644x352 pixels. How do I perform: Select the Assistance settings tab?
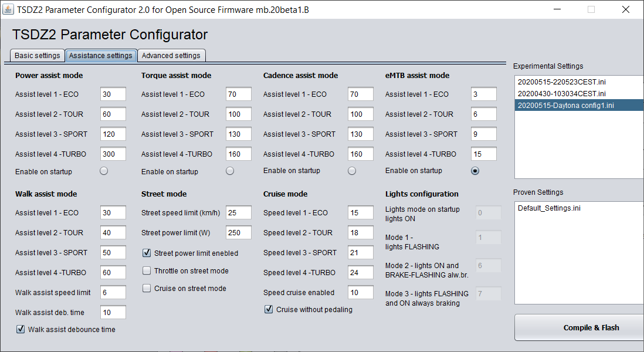point(101,56)
